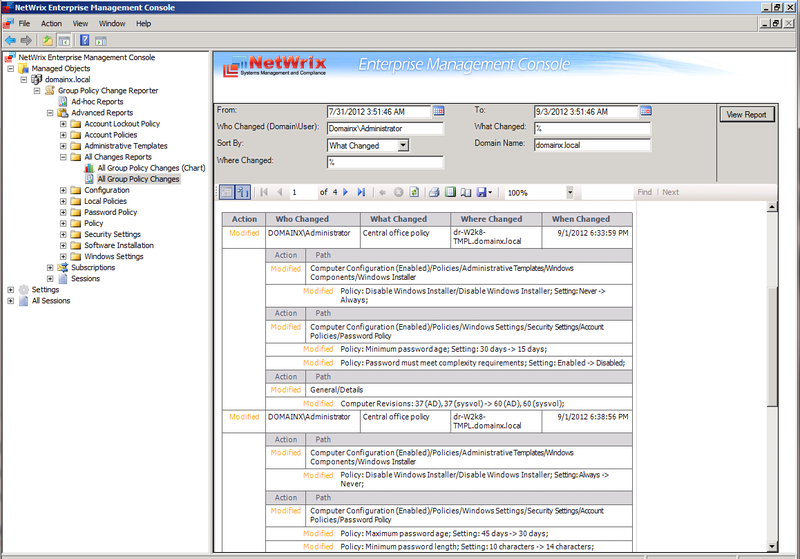
Task: Open the Sort By What Changed dropdown
Action: 403,145
